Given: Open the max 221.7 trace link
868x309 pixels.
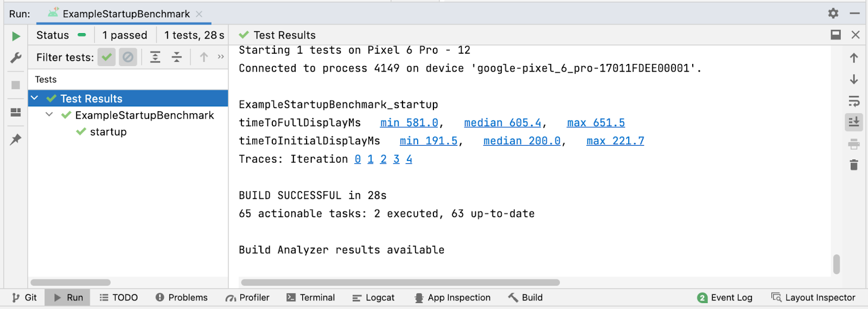Looking at the screenshot, I should coord(615,141).
